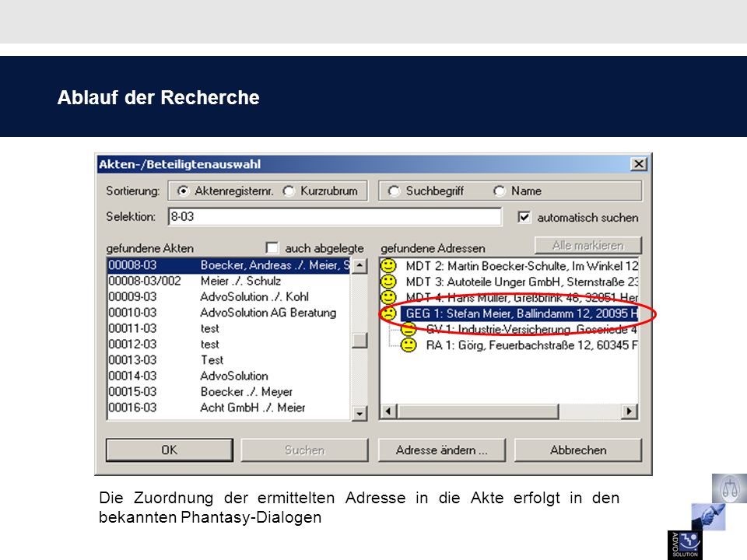Enable the auch abgelegte checkbox
The image size is (747, 560).
(x=272, y=247)
